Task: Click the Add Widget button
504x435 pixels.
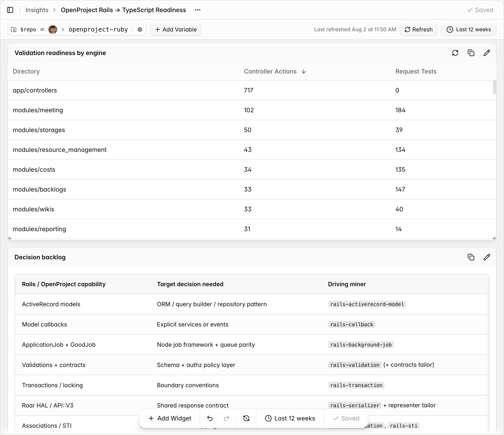Action: pos(170,418)
